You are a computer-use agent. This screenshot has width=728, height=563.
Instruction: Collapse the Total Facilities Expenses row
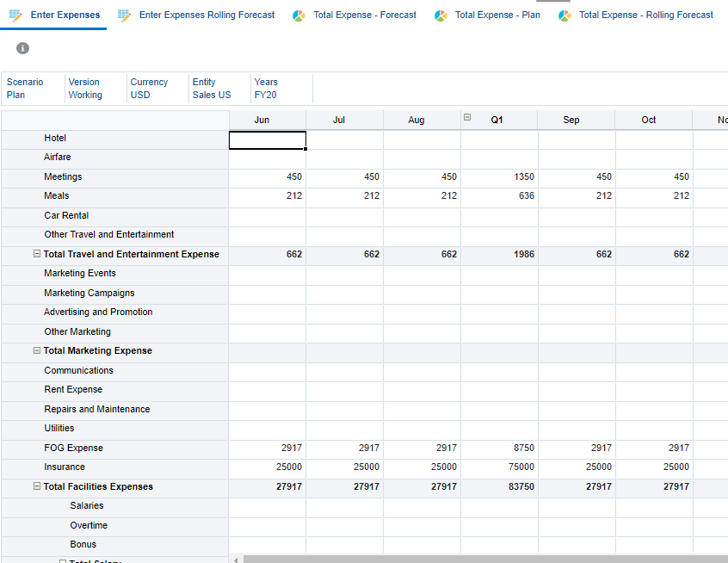36,486
